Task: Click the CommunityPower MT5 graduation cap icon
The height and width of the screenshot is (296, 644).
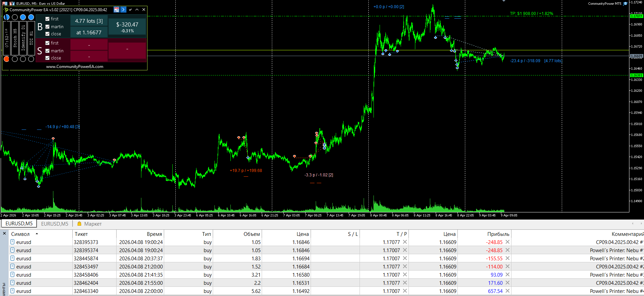Action: (625, 4)
